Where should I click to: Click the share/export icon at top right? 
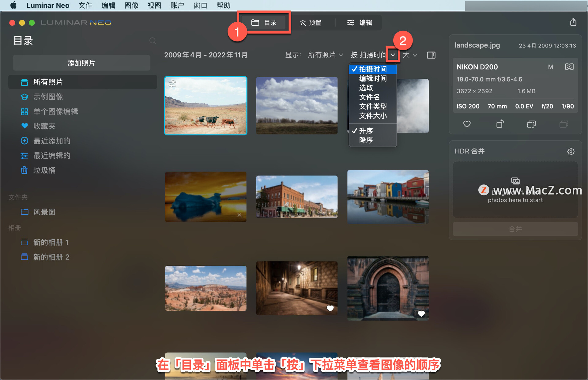pyautogui.click(x=573, y=22)
